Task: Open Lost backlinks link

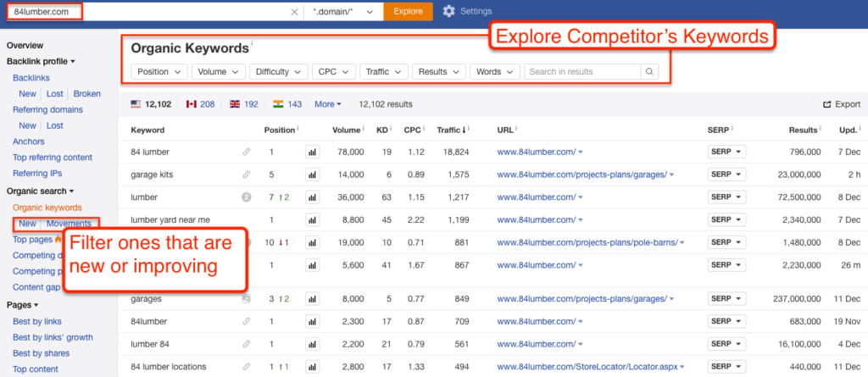Action: tap(54, 93)
